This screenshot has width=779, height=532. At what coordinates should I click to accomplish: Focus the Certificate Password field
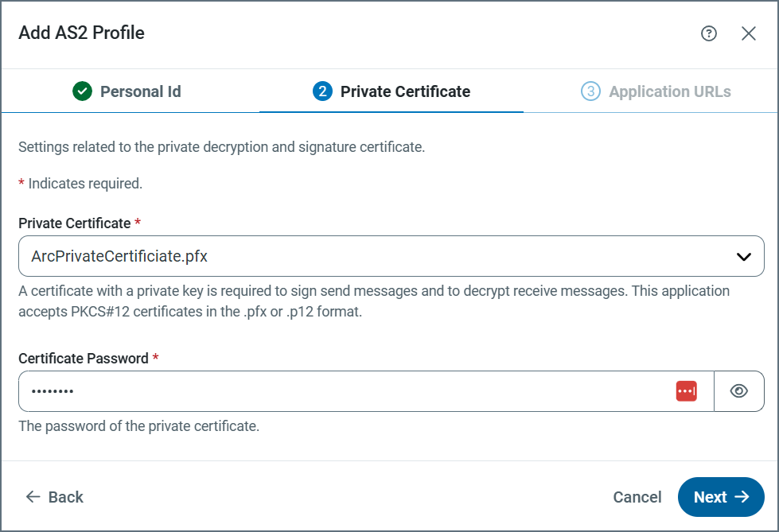coord(342,391)
